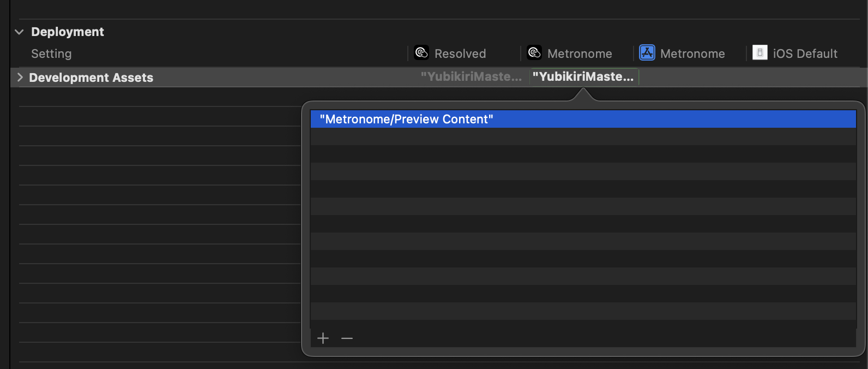Select the "Metronome/Preview Content" row
The width and height of the screenshot is (868, 369).
pyautogui.click(x=583, y=119)
